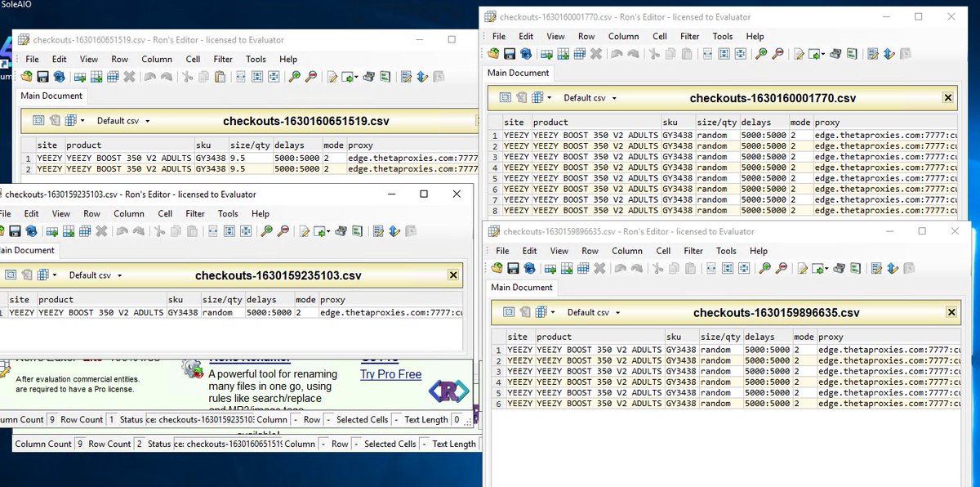Open File menu in checkouts-1630160001770 window
Screen dimensions: 980x487
(499, 36)
